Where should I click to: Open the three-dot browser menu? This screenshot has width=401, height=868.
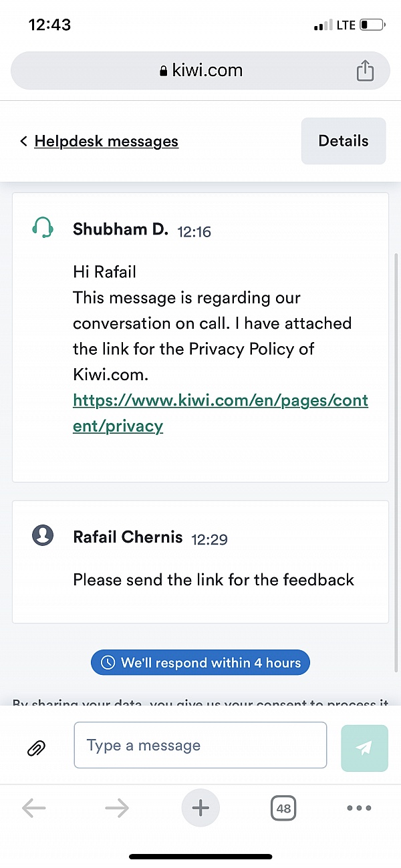click(359, 809)
